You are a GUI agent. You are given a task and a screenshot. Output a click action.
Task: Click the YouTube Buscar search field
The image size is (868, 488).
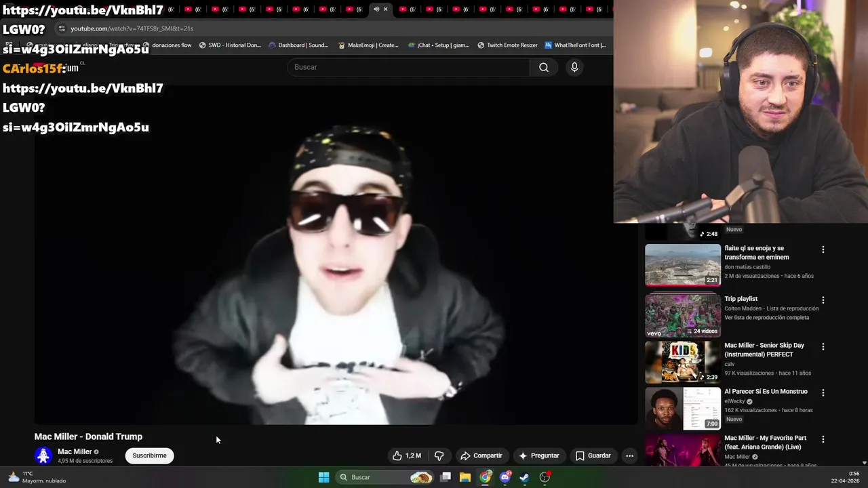click(409, 67)
